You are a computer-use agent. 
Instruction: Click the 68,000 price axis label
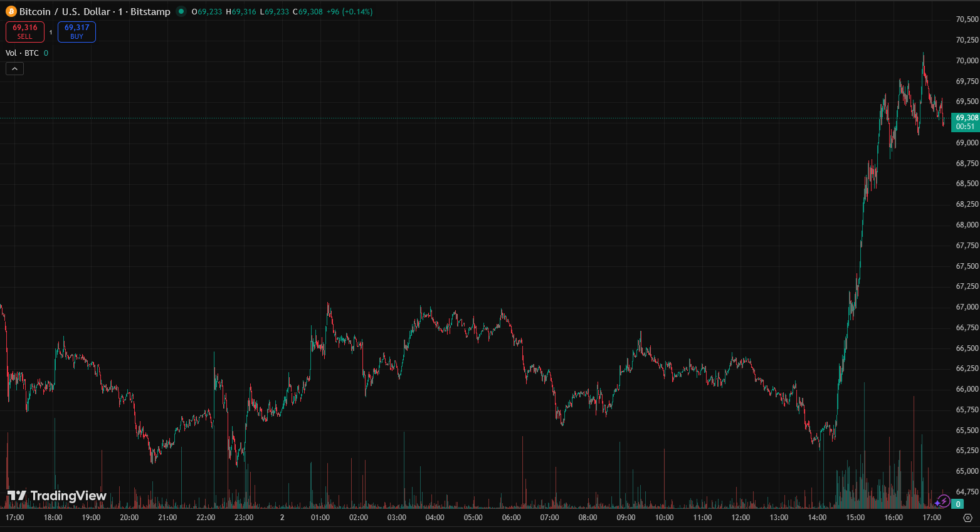tap(967, 225)
